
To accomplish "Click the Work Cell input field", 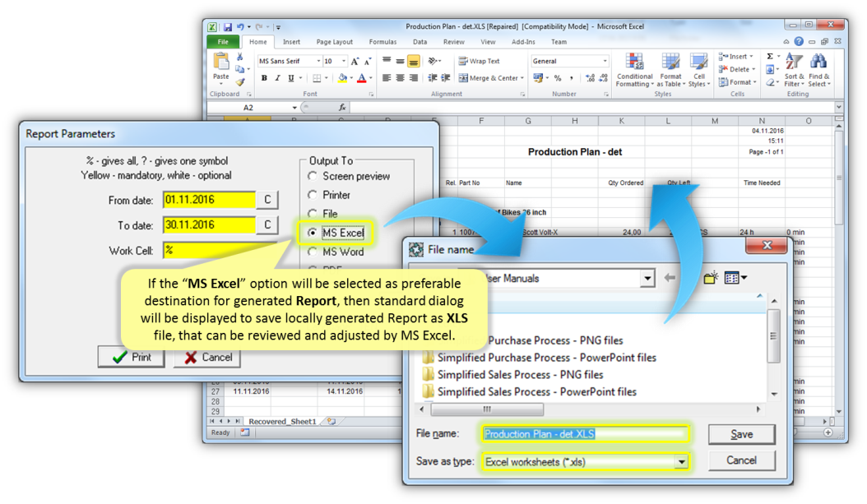I will 220,250.
